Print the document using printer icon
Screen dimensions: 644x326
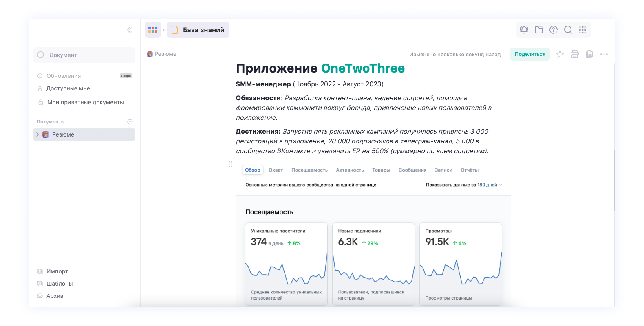pos(575,54)
